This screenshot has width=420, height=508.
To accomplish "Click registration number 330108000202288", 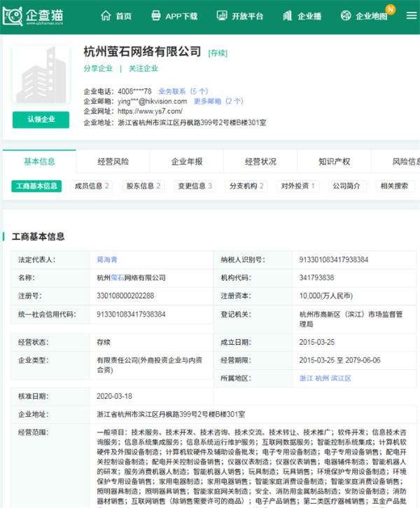I will point(125,296).
